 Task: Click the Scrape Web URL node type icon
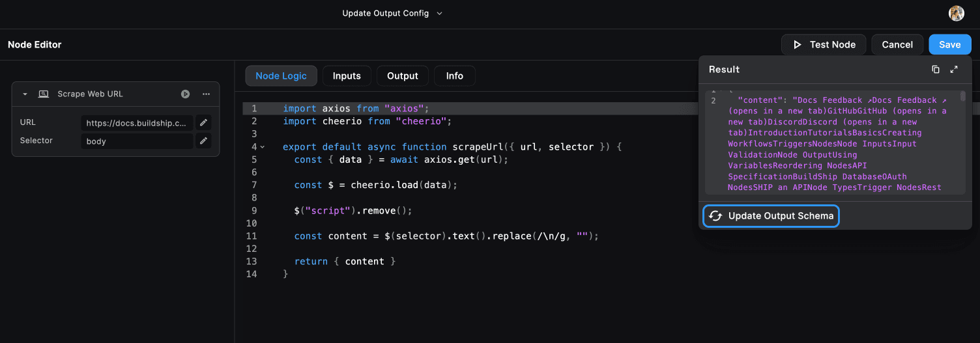[44, 94]
